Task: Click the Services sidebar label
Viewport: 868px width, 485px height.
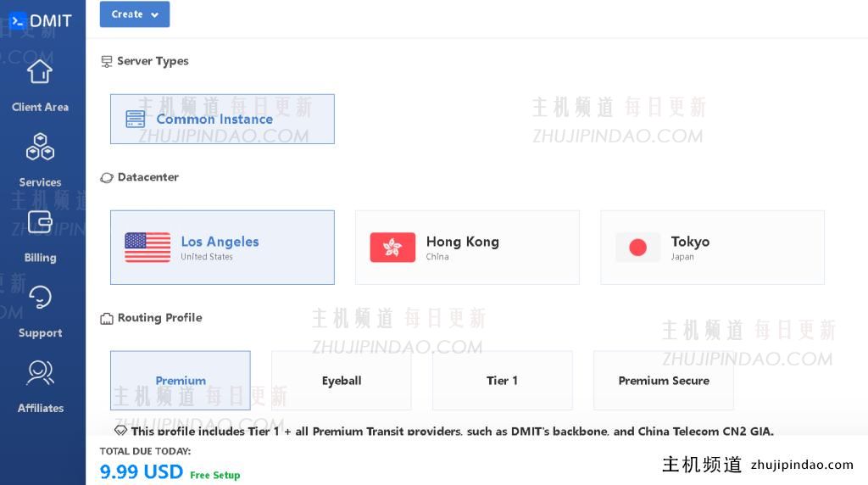Action: click(x=40, y=182)
